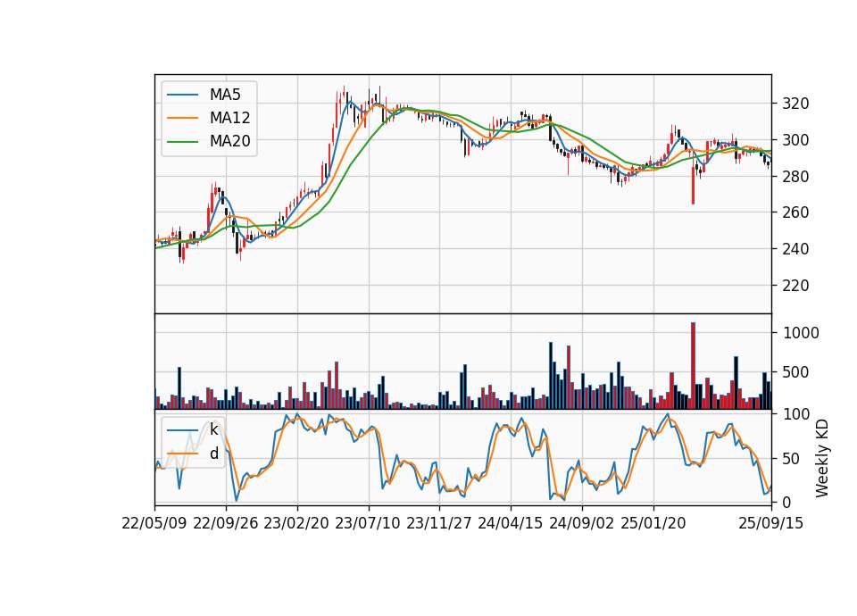857x616 pixels.
Task: Click the 260 price axis label
Action: 795,212
